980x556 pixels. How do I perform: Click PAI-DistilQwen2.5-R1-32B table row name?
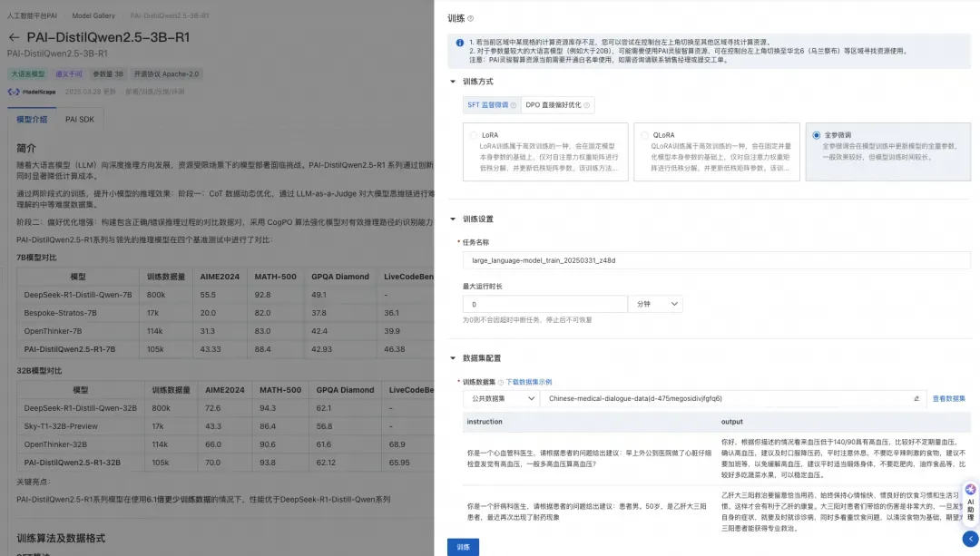pos(72,463)
